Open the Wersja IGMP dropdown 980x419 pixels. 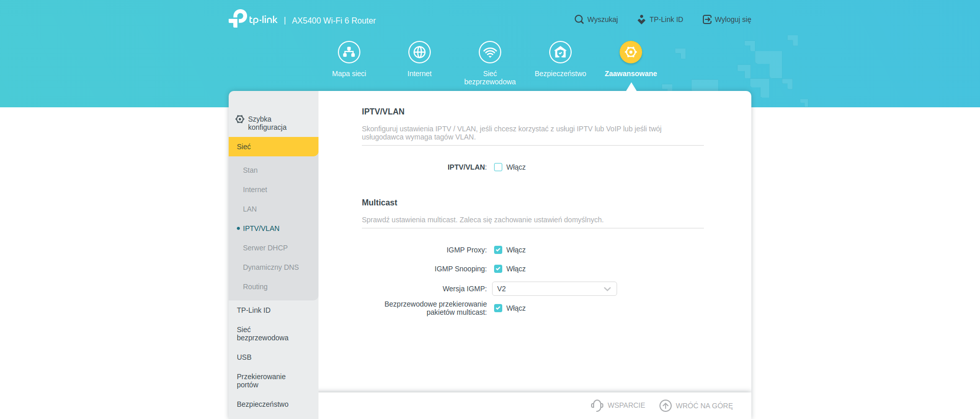(554, 289)
